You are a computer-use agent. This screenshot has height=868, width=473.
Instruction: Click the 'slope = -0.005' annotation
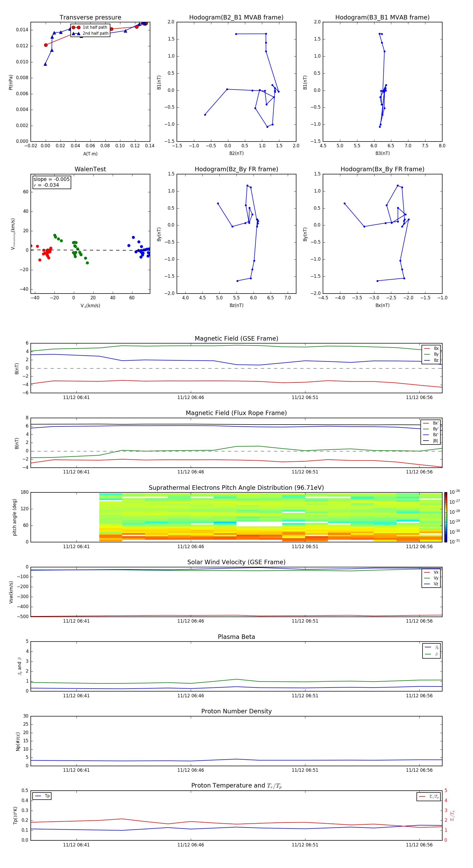click(x=52, y=179)
